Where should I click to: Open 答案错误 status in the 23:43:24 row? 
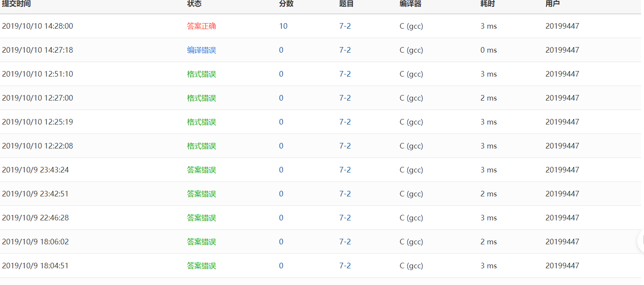(x=201, y=170)
